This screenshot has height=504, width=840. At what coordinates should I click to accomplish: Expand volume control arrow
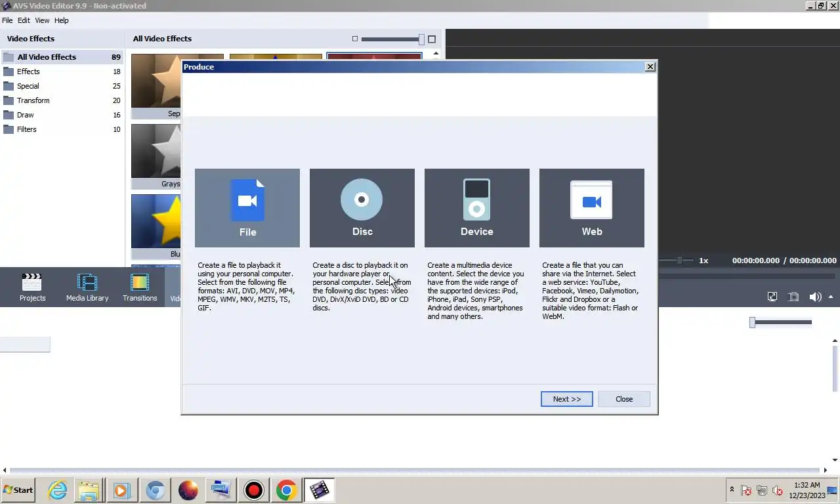(x=831, y=297)
